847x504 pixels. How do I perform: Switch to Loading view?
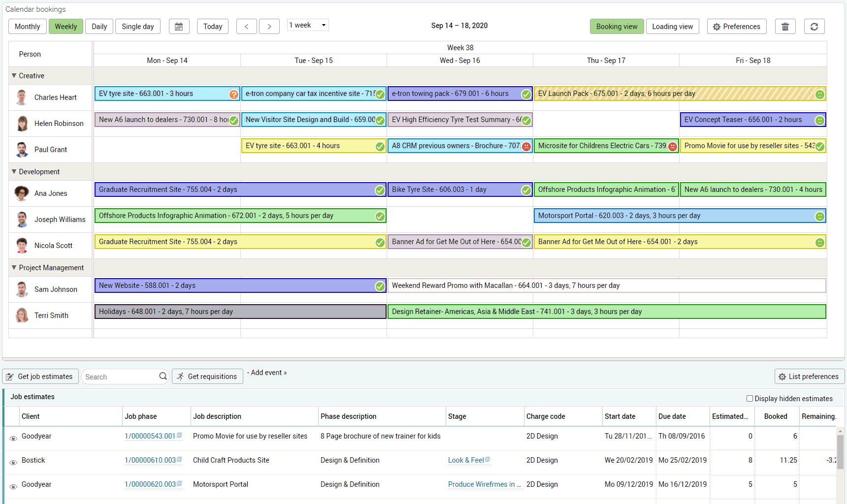(x=672, y=26)
